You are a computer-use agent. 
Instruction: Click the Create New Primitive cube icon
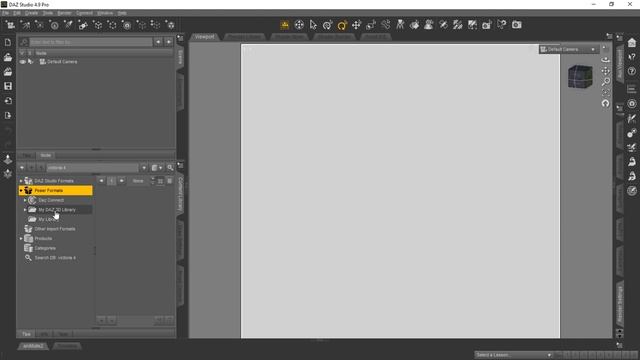pos(98,25)
